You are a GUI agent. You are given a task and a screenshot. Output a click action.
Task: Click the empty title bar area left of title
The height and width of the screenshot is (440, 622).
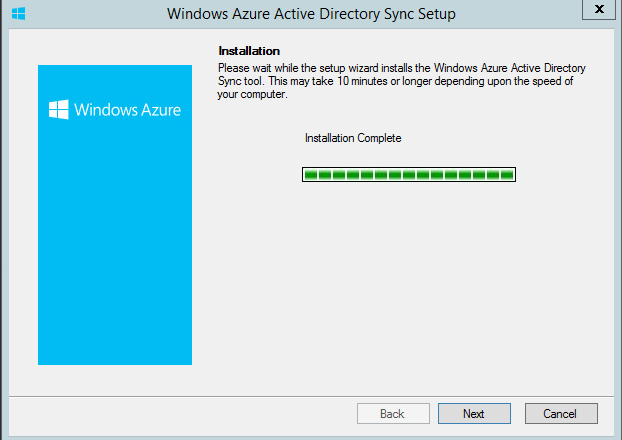click(x=95, y=14)
